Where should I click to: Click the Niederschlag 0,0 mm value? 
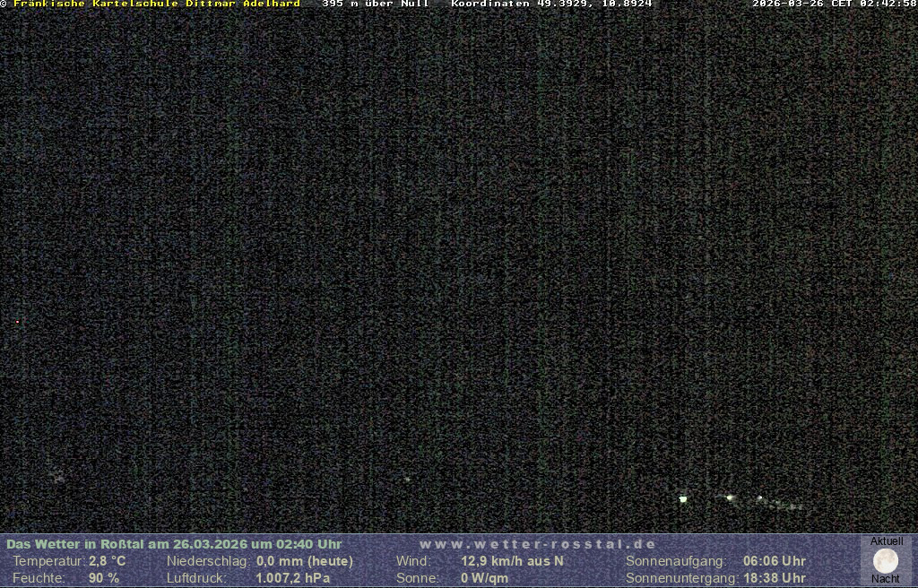point(304,561)
